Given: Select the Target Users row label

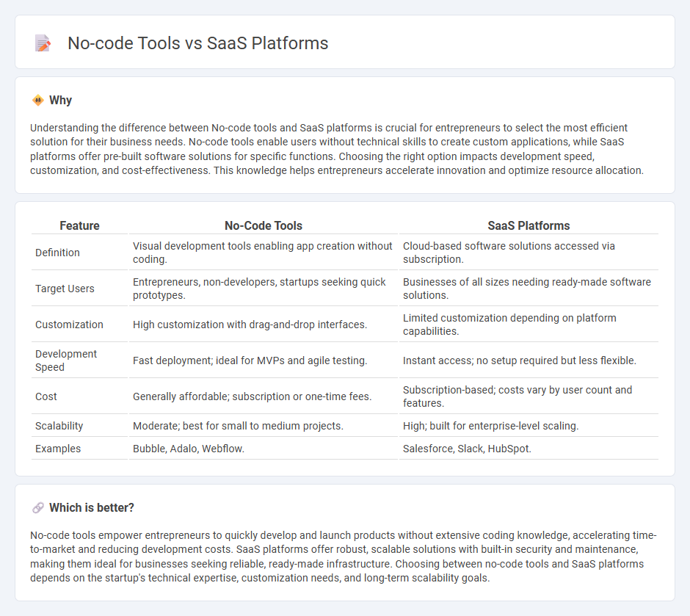Looking at the screenshot, I should tap(65, 289).
